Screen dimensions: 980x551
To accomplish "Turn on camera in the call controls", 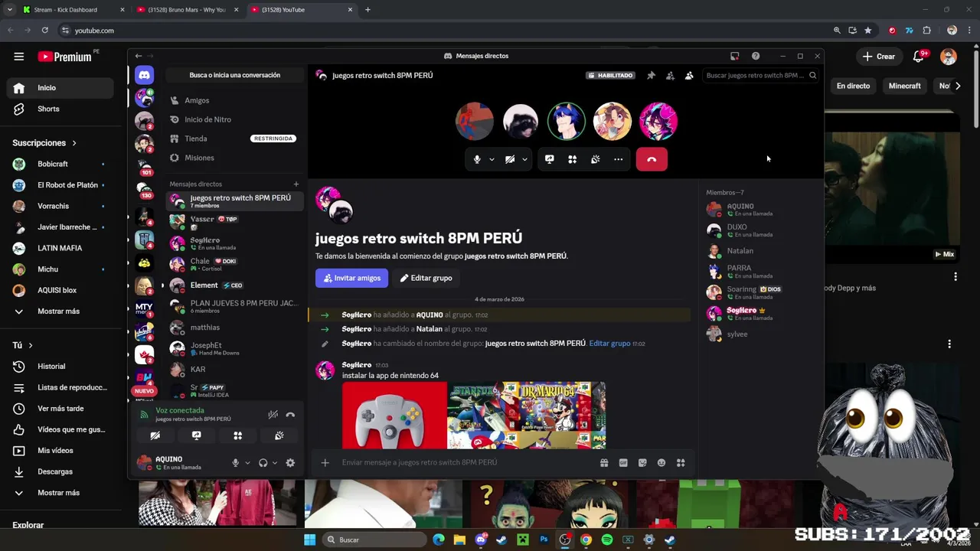I will click(510, 159).
